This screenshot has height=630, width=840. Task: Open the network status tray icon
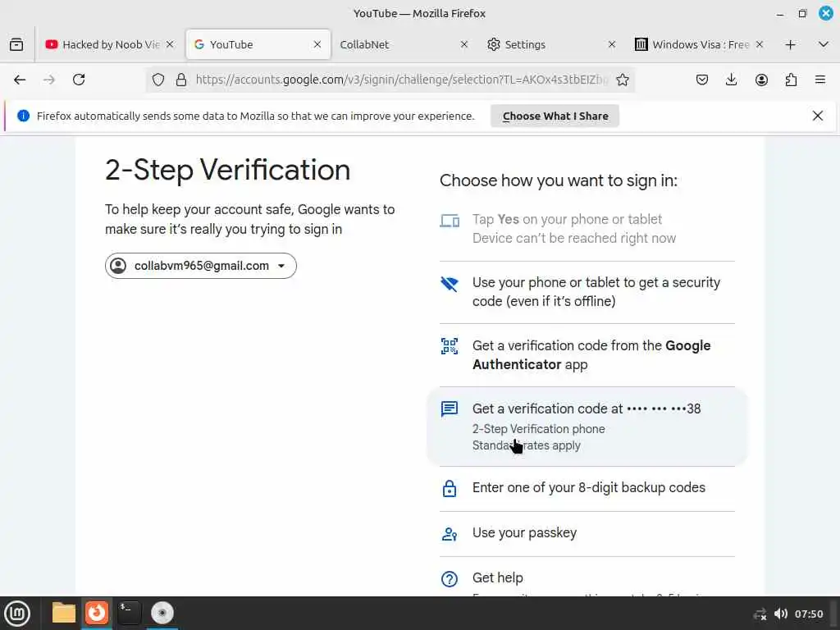(760, 614)
